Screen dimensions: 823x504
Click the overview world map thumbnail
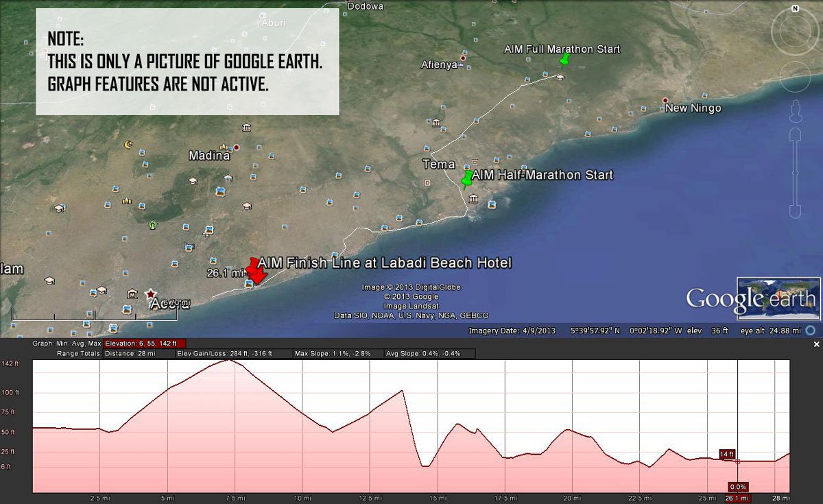pyautogui.click(x=778, y=298)
